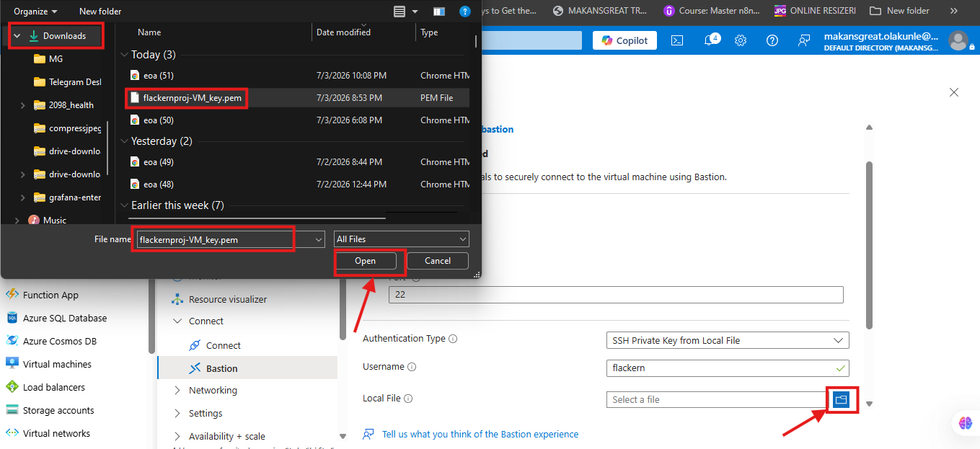The width and height of the screenshot is (980, 449).
Task: Open the Azure help question mark icon
Action: click(x=772, y=40)
